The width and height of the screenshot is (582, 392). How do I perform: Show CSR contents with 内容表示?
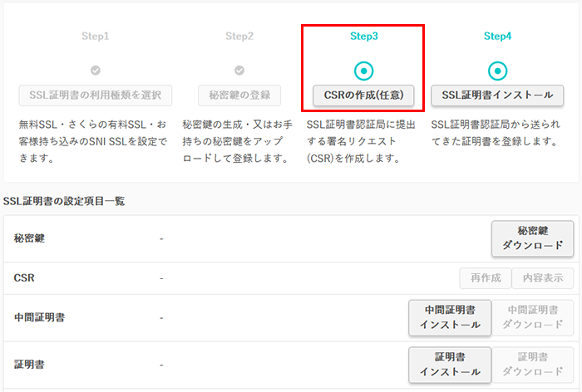coord(542,278)
